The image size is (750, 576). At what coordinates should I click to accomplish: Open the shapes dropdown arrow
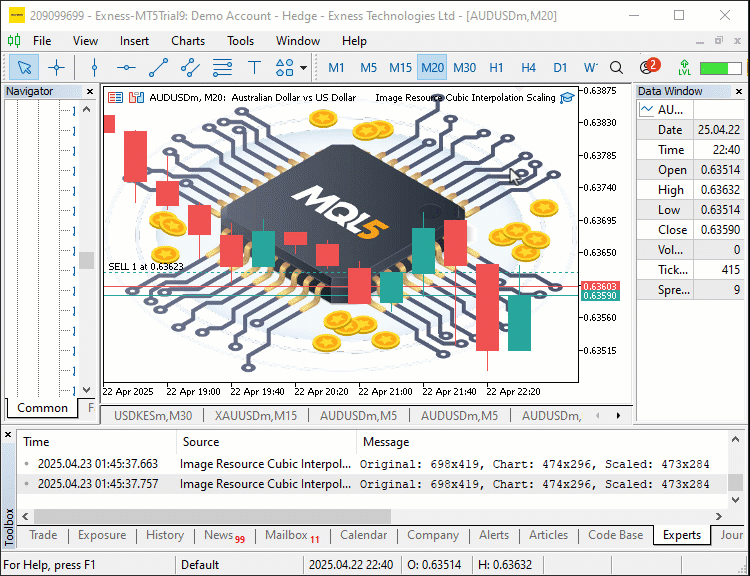pyautogui.click(x=303, y=67)
